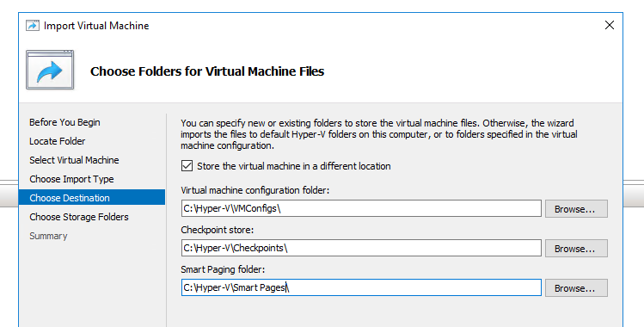Screen dimensions: 644x327
Task: Browse for the Checkpoint store folder
Action: 576,249
